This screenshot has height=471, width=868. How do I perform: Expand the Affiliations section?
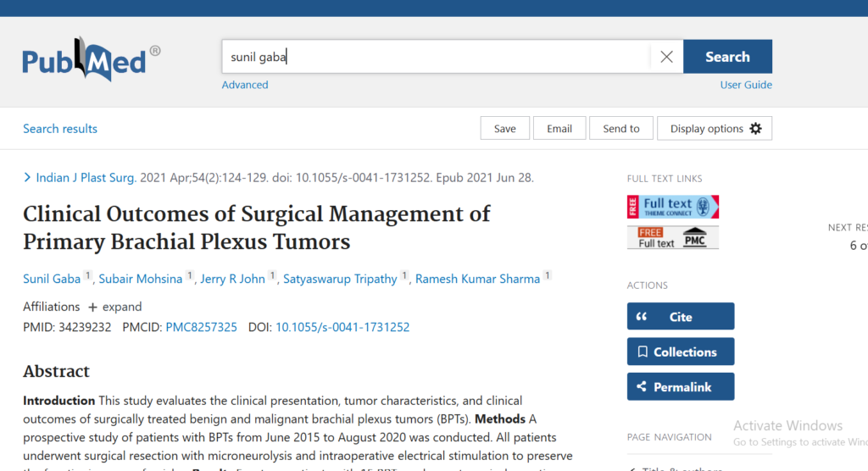click(x=115, y=307)
